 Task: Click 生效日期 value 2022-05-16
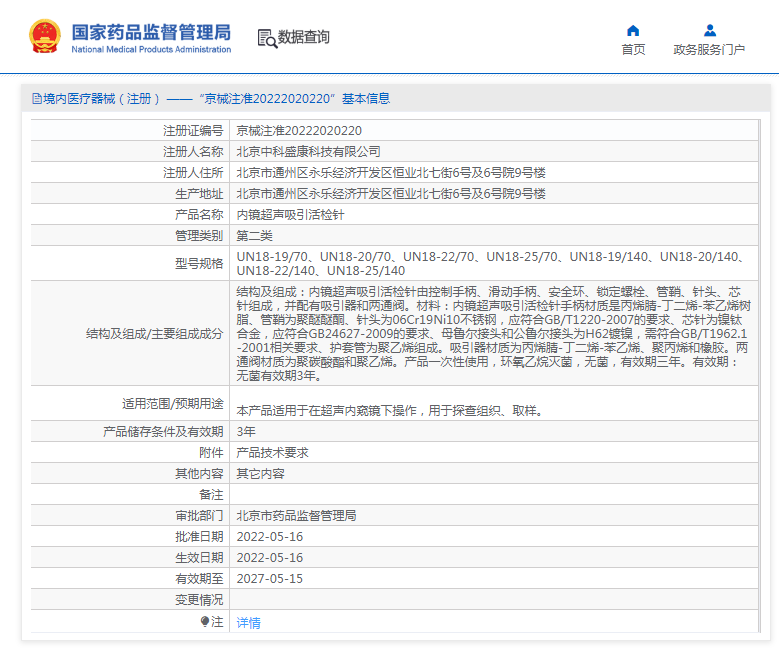[270, 558]
